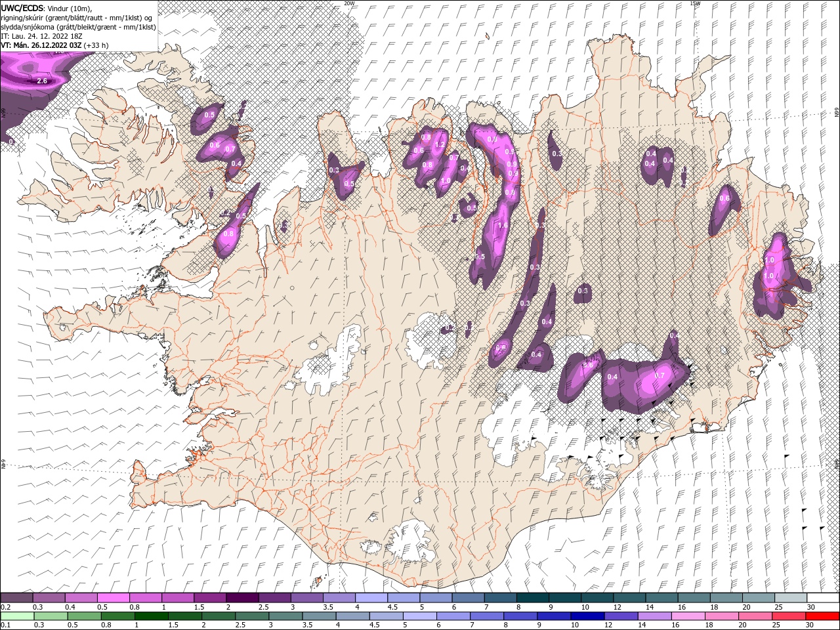Screen dimensions: 840x630
Task: Pick the darkest purple swatch labeled 2
Action: click(241, 598)
